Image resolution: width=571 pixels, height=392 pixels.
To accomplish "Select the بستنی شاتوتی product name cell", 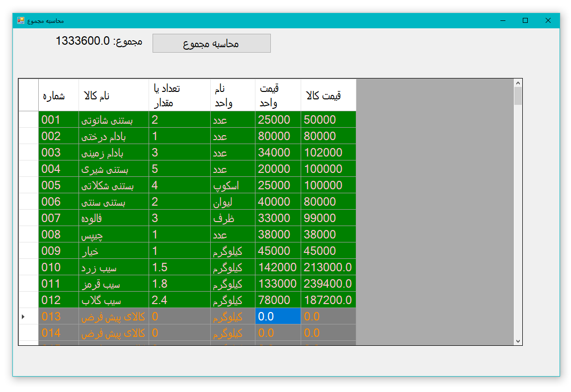I will tap(113, 120).
